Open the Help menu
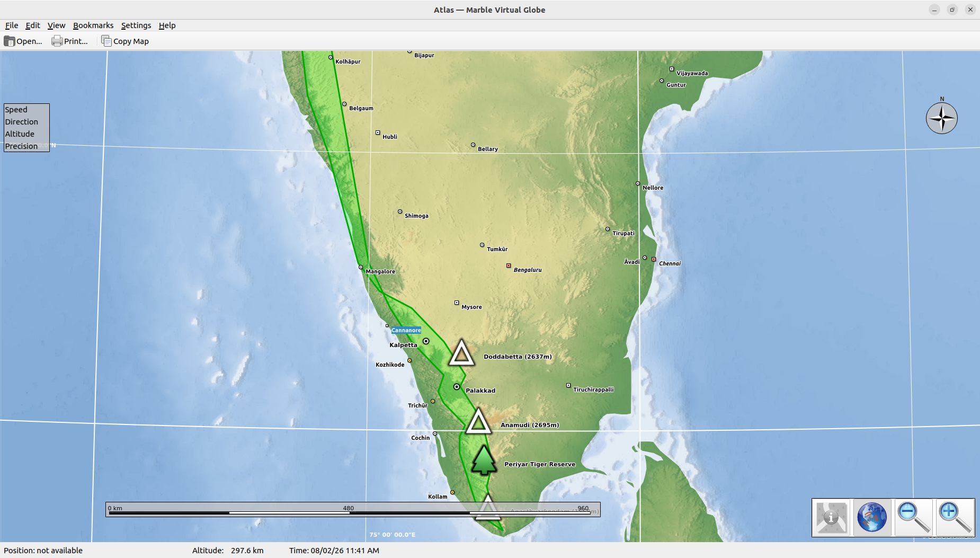Screen dimensions: 980x558 tap(167, 25)
